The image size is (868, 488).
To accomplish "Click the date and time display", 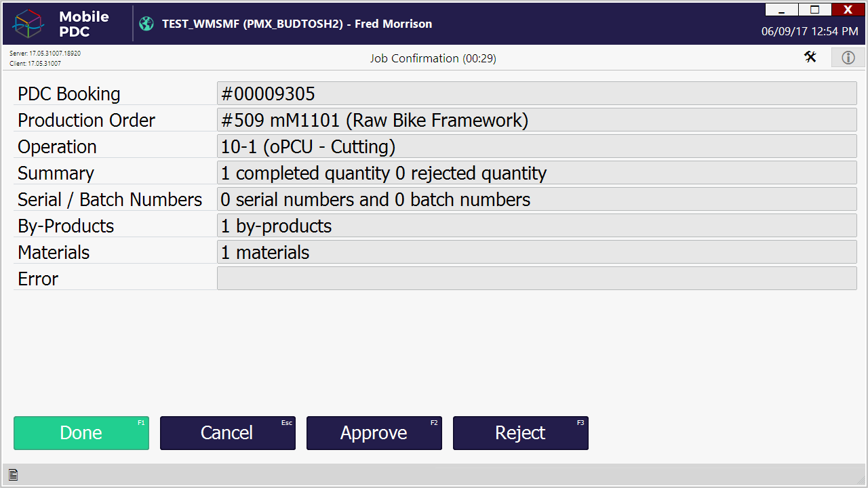I will click(809, 31).
